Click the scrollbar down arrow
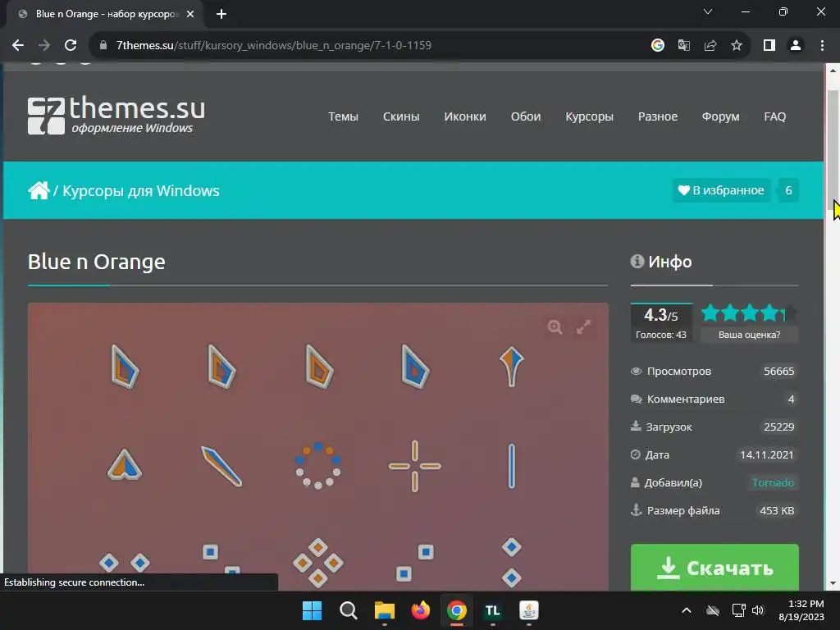840x630 pixels. tap(833, 583)
